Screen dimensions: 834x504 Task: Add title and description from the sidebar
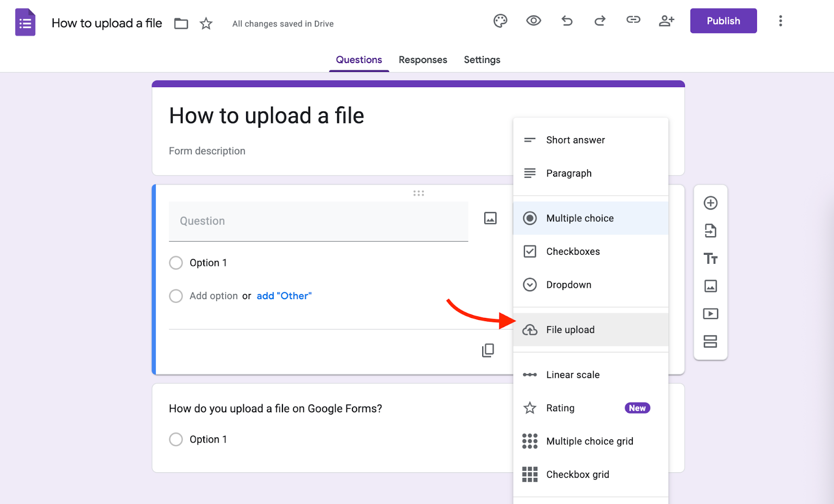(x=710, y=259)
